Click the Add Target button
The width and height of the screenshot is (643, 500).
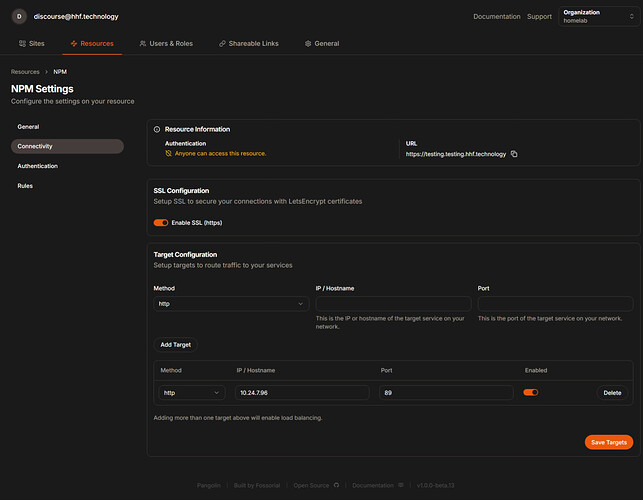[x=176, y=345]
